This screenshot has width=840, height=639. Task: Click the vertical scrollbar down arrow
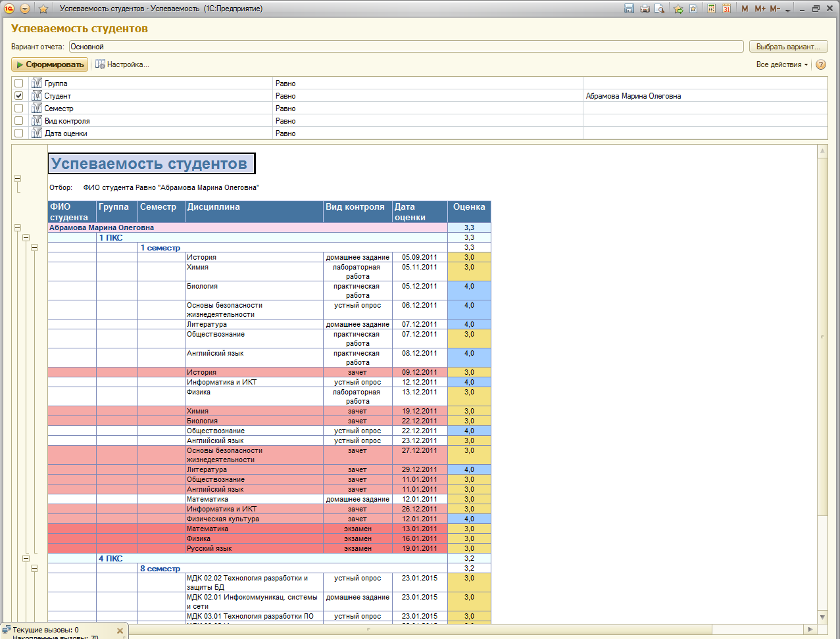pos(822,617)
